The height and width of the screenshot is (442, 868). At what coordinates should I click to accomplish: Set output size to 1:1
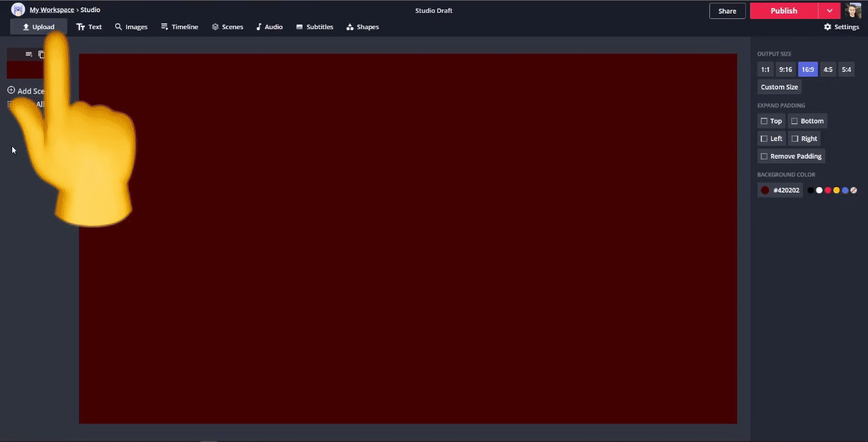click(x=766, y=69)
